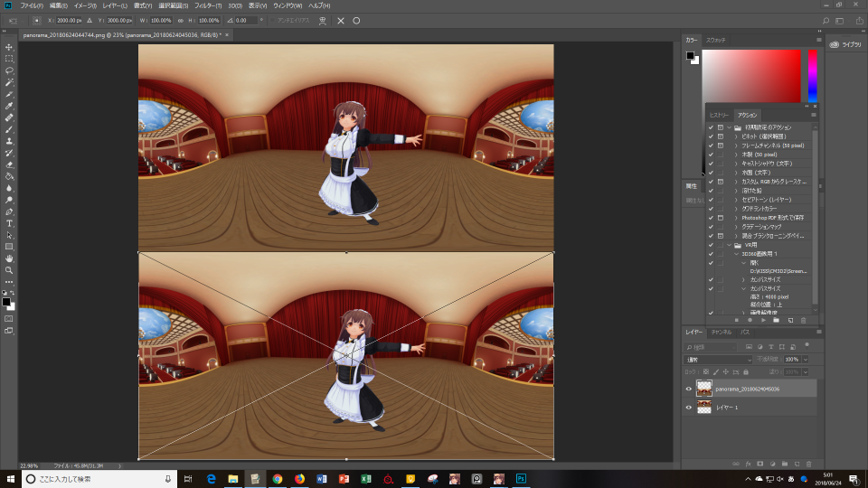This screenshot has width=868, height=488.
Task: Cancel the transform with the X icon
Action: (341, 21)
